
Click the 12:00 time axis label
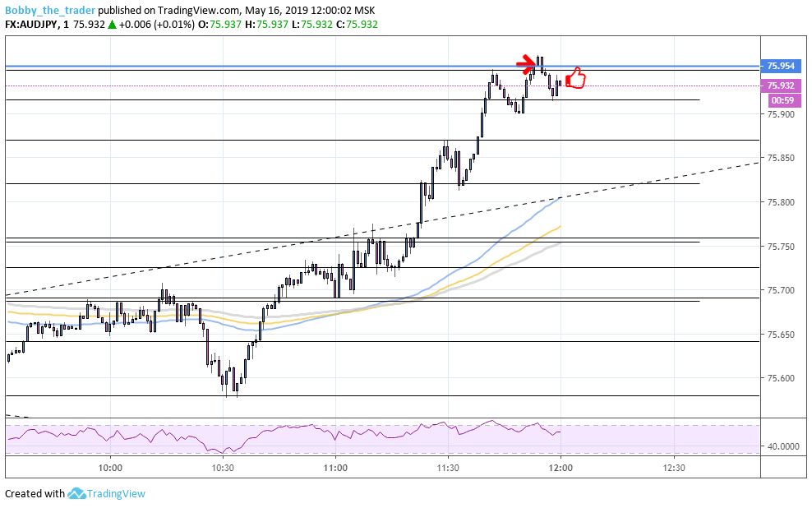(561, 468)
